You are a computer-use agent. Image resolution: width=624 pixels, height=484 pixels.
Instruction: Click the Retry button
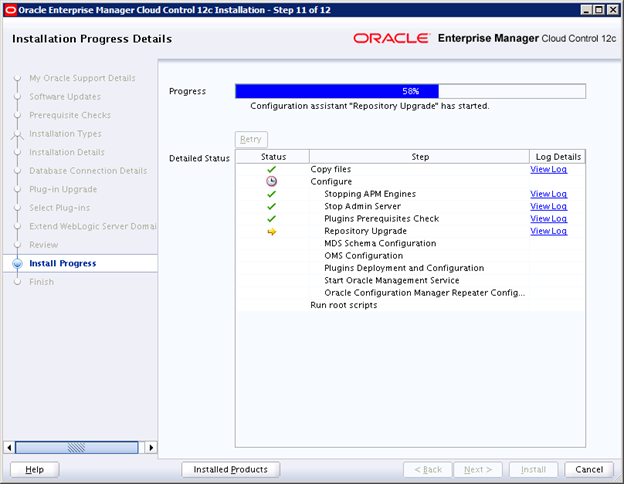tap(251, 139)
